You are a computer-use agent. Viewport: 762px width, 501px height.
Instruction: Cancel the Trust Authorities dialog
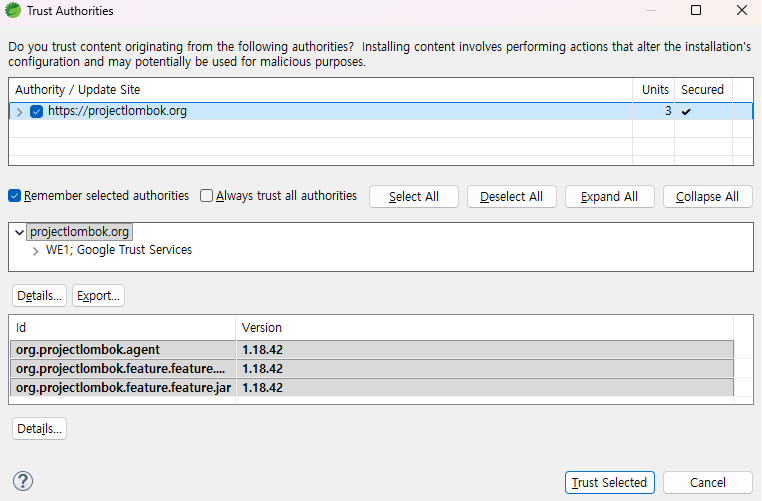tap(708, 483)
